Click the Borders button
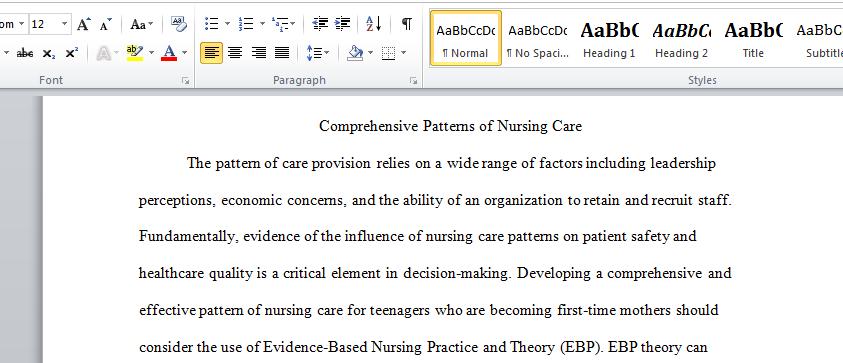843x363 pixels. coord(388,53)
